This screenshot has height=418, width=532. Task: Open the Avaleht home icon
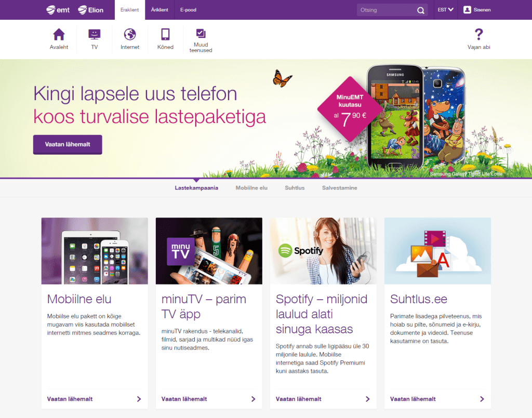59,34
